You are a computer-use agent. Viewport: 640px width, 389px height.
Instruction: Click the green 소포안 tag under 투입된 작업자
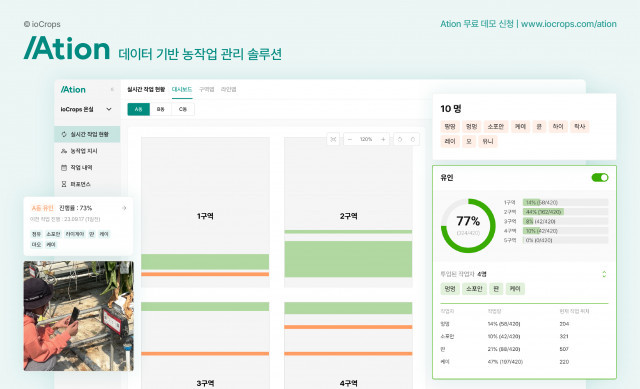pyautogui.click(x=474, y=289)
